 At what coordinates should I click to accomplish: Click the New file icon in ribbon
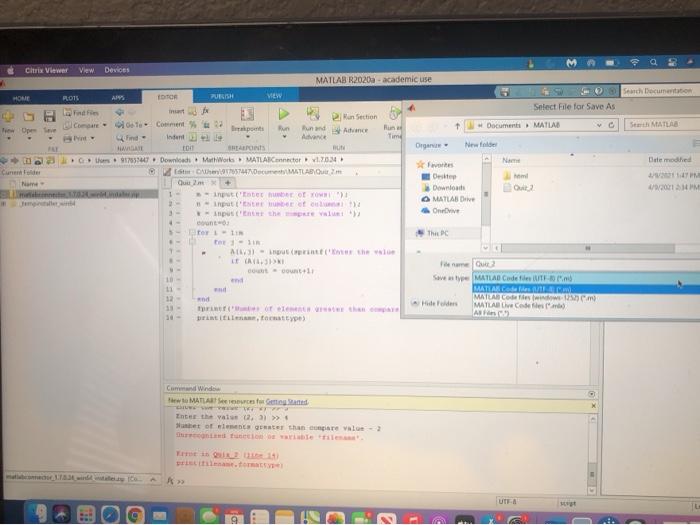click(8, 117)
